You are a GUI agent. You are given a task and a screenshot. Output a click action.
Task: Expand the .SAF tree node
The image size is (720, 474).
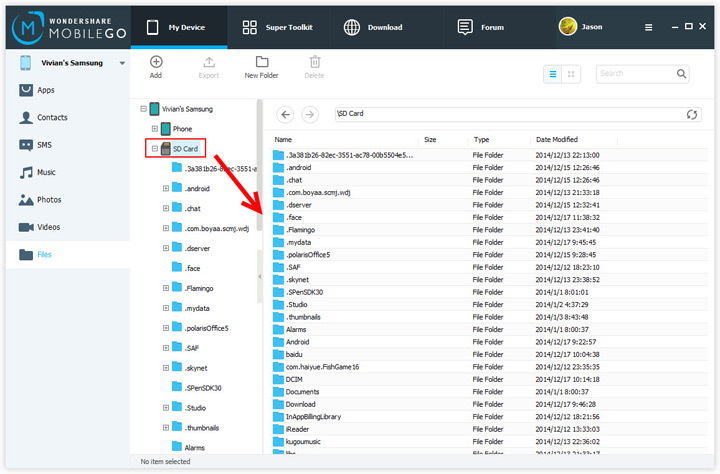tap(166, 348)
